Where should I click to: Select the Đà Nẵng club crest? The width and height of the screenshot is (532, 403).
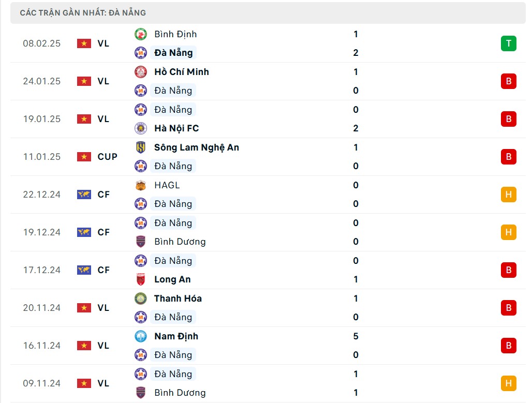[x=140, y=53]
